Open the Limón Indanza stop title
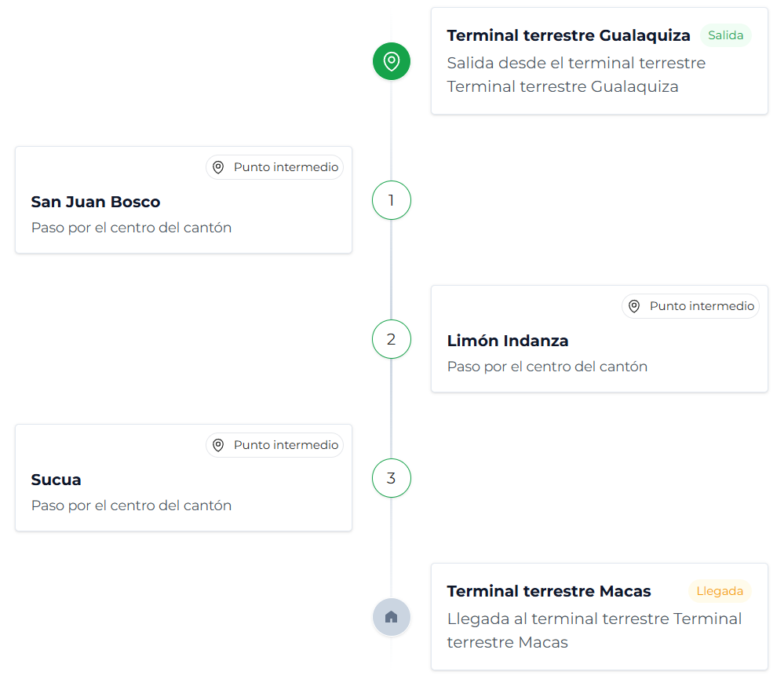The image size is (784, 679). click(x=508, y=341)
